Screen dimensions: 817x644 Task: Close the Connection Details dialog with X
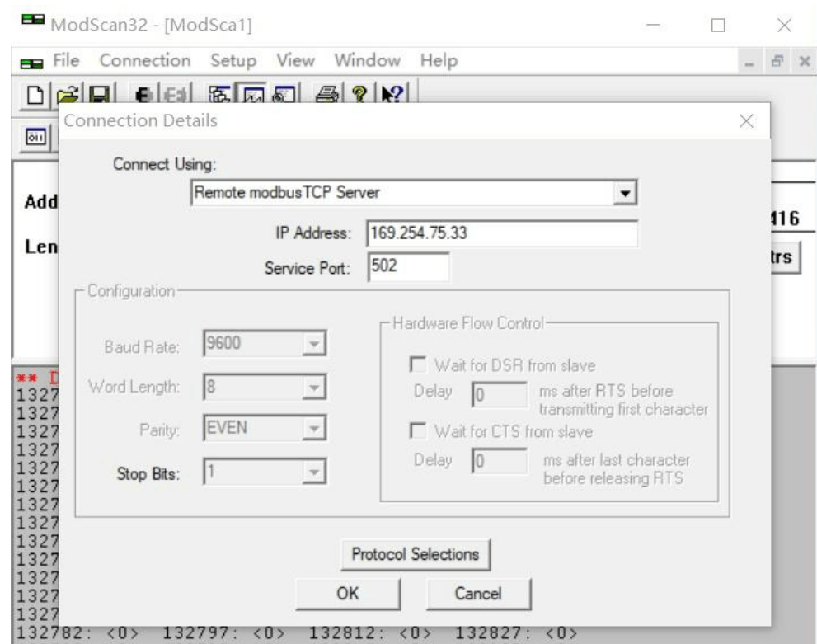click(746, 121)
